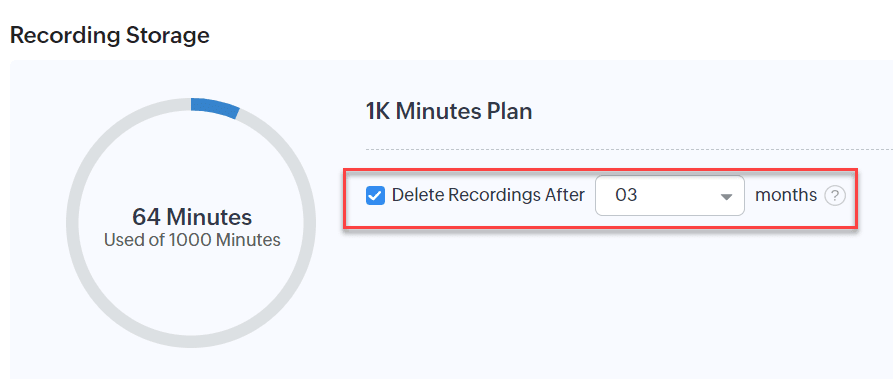Viewport: 893px width, 379px height.
Task: Click "Used of 1000 Minutes" caption
Action: 192,240
